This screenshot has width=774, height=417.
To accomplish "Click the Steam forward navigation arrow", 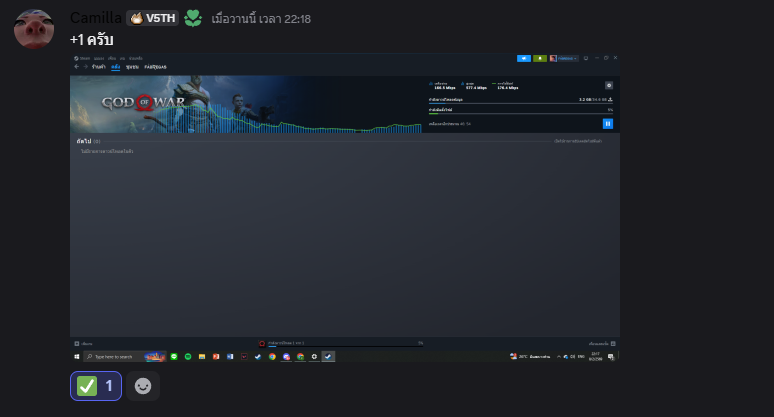I will click(x=85, y=67).
